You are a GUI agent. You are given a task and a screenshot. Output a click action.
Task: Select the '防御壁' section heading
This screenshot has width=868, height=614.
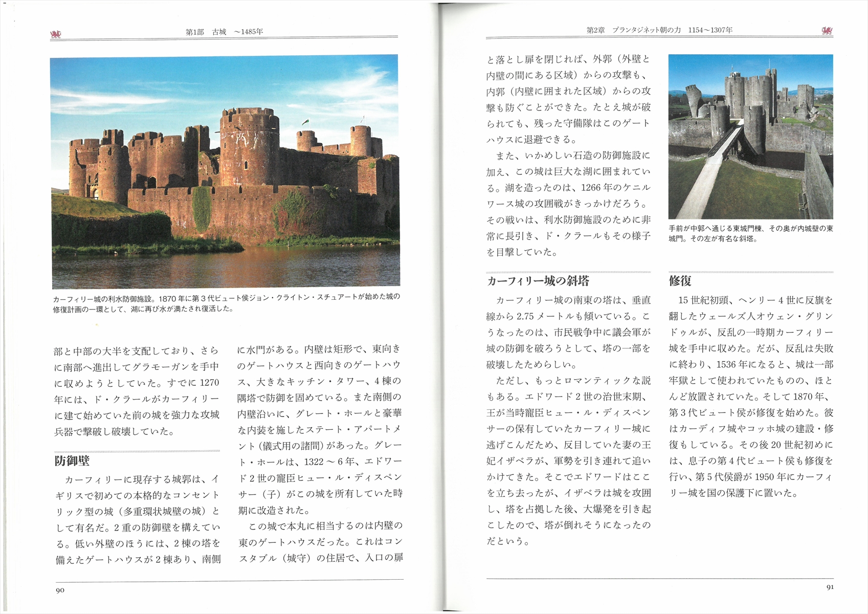point(72,461)
